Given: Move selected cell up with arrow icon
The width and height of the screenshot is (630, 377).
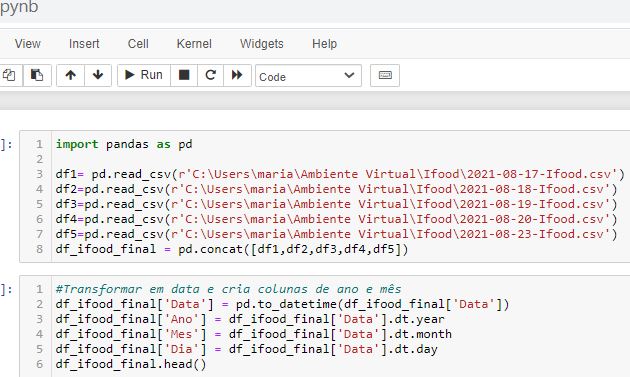Looking at the screenshot, I should 71,75.
